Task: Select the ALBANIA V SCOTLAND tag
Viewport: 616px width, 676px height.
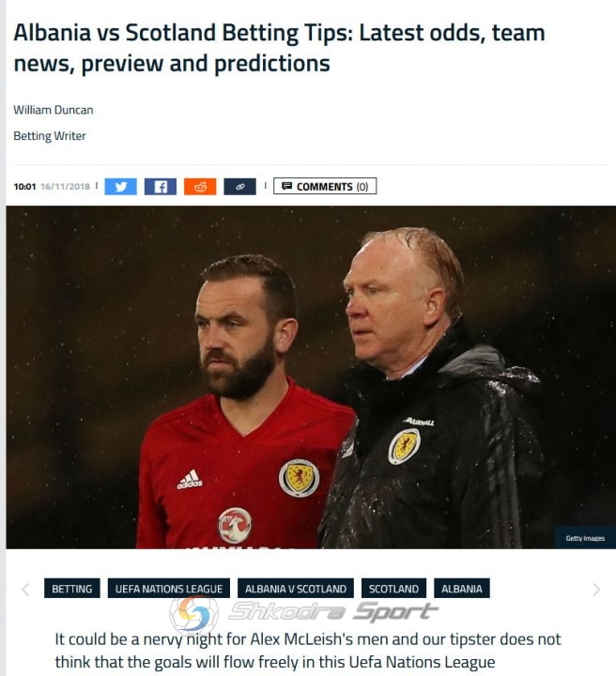Action: click(296, 589)
